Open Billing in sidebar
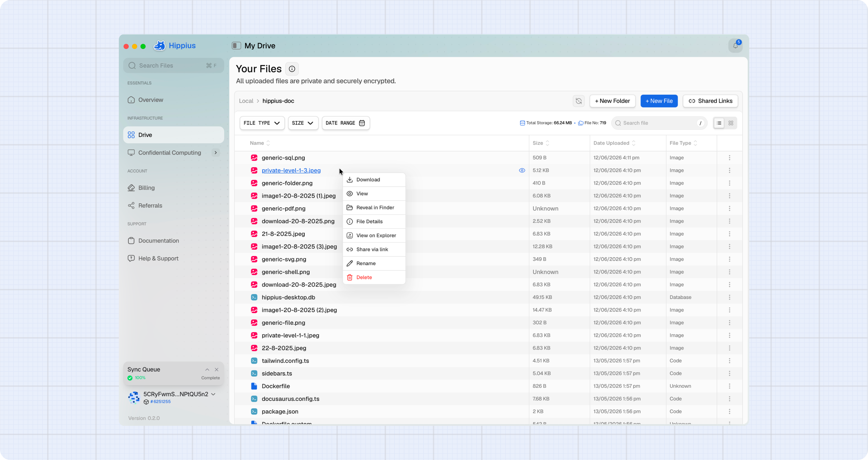 (x=174, y=188)
